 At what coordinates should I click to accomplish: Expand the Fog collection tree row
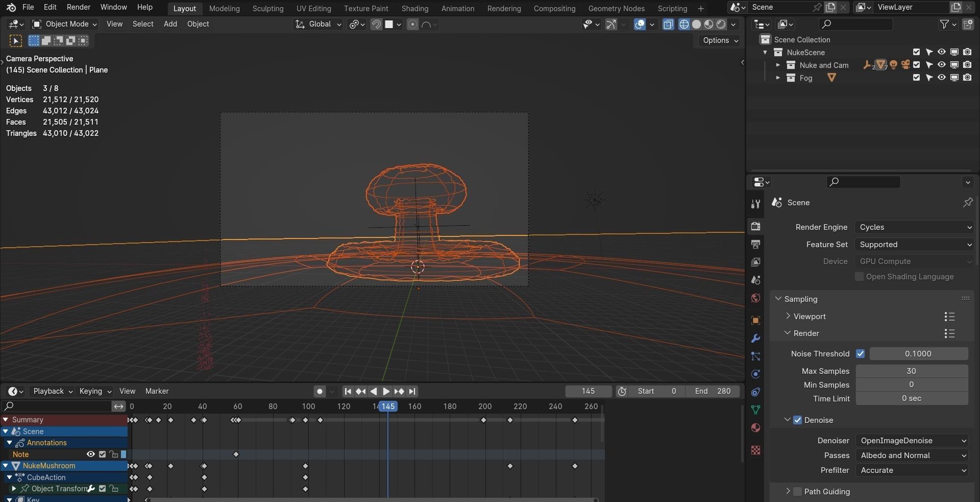point(777,78)
